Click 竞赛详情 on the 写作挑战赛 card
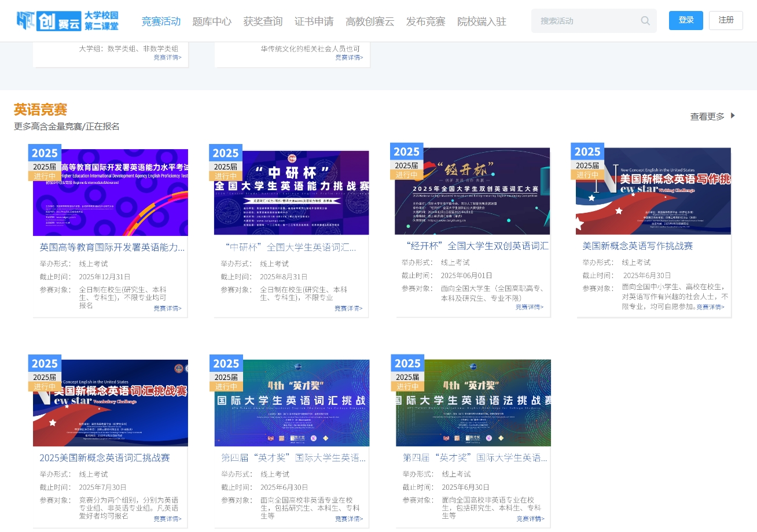Screen dimensions: 757x532 pos(711,307)
